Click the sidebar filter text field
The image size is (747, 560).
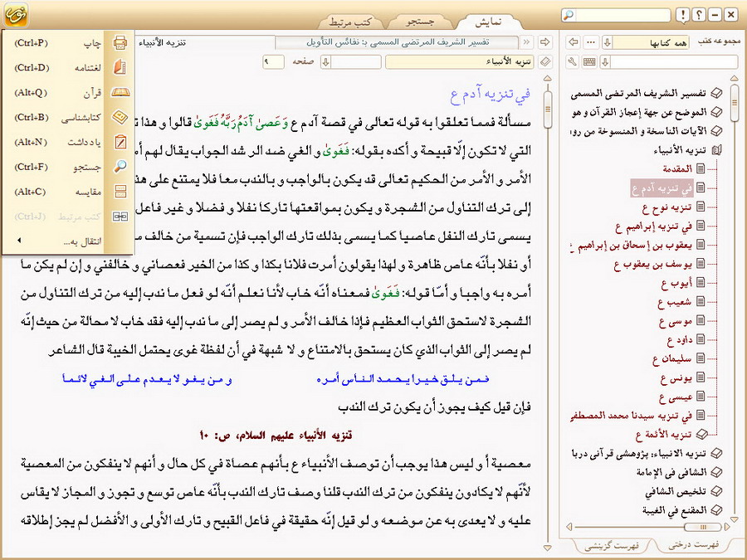pos(674,62)
